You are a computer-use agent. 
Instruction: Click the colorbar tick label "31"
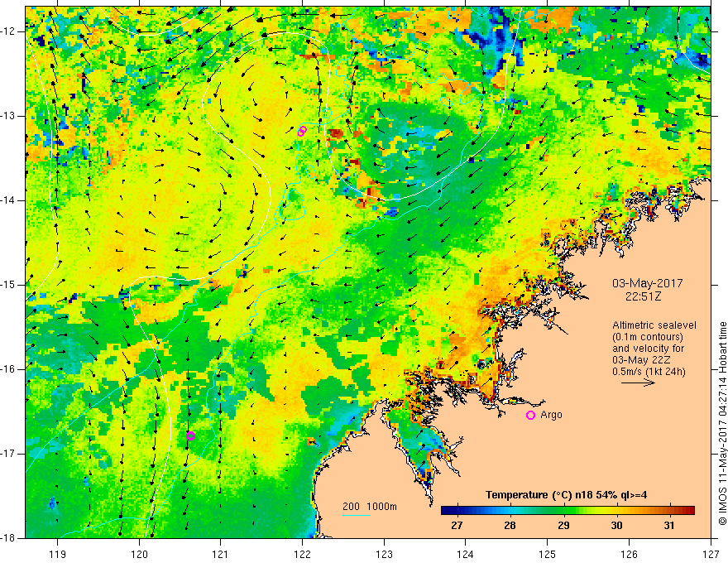point(668,526)
